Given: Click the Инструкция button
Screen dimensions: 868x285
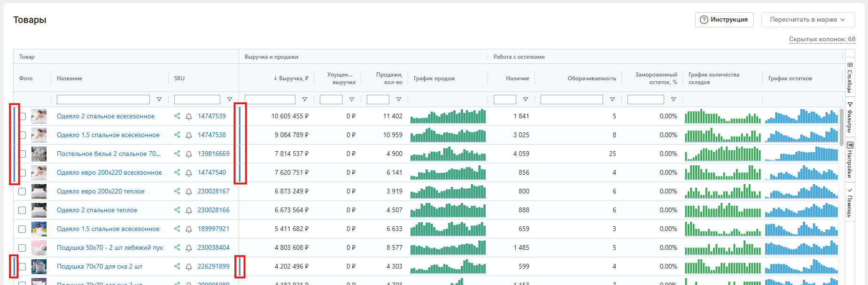Looking at the screenshot, I should pyautogui.click(x=724, y=20).
